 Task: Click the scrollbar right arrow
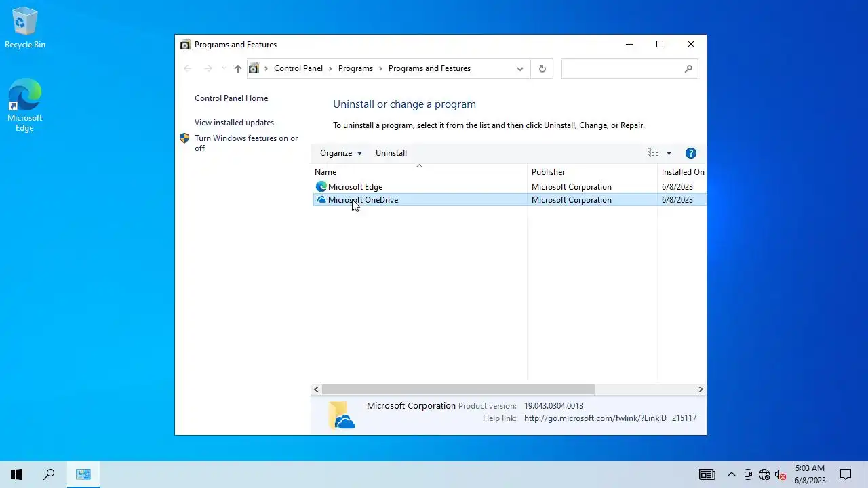(701, 390)
